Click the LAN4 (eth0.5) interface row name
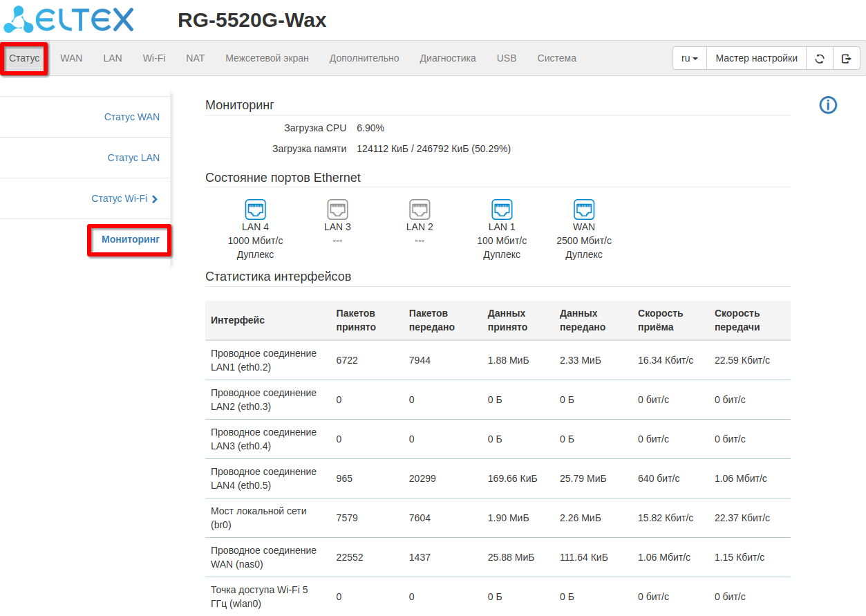The height and width of the screenshot is (616, 866). point(263,478)
